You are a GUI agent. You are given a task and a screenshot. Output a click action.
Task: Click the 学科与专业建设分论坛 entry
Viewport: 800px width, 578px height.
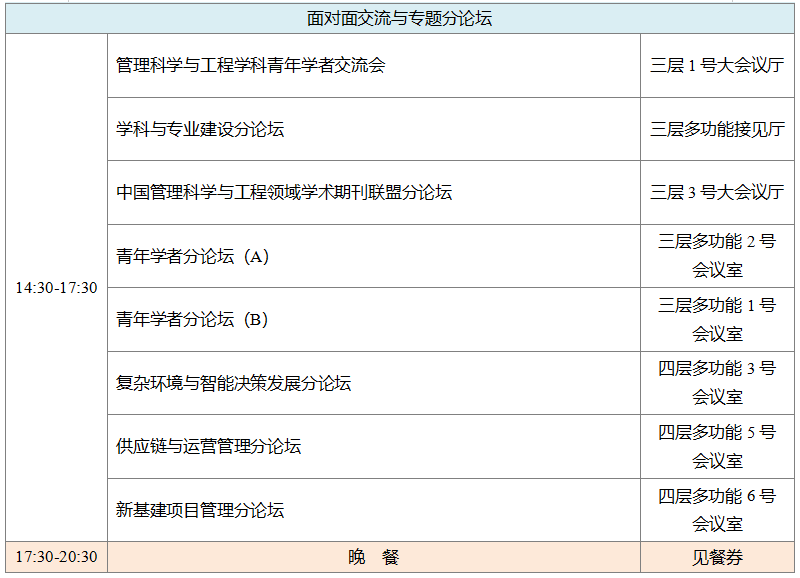pyautogui.click(x=200, y=130)
